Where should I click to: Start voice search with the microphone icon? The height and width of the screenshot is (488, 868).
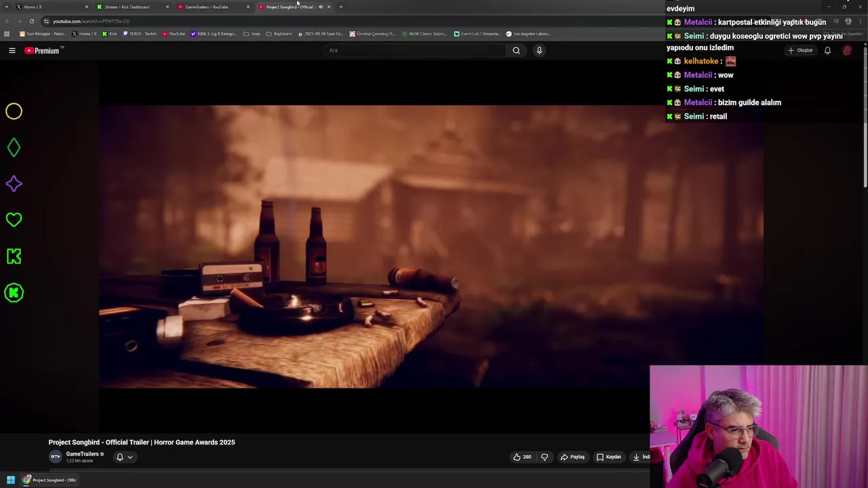539,50
